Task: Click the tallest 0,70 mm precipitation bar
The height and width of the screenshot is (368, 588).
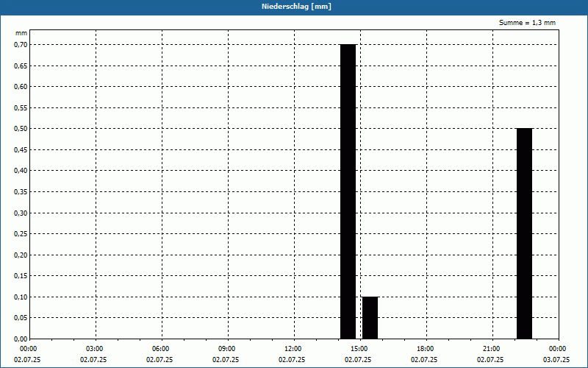Action: point(348,191)
